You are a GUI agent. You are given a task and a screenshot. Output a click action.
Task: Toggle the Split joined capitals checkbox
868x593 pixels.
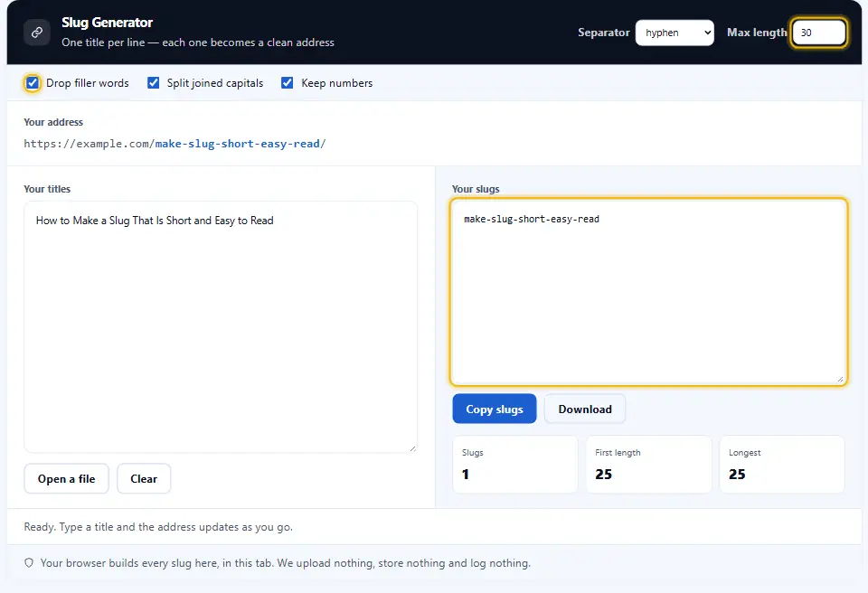coord(154,83)
